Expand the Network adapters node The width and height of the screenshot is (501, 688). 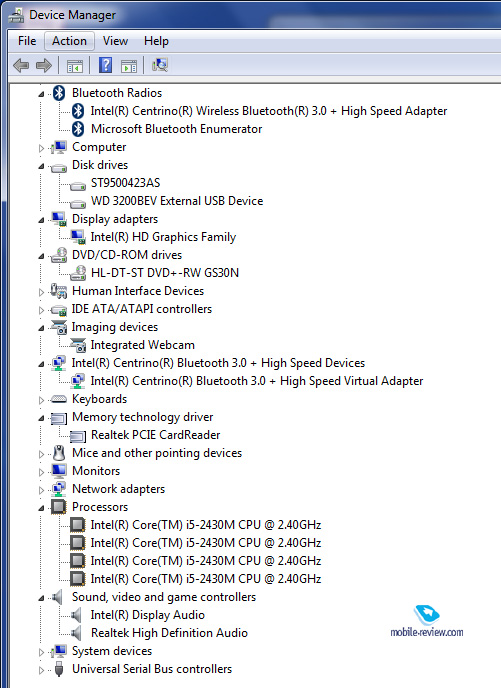[41, 490]
